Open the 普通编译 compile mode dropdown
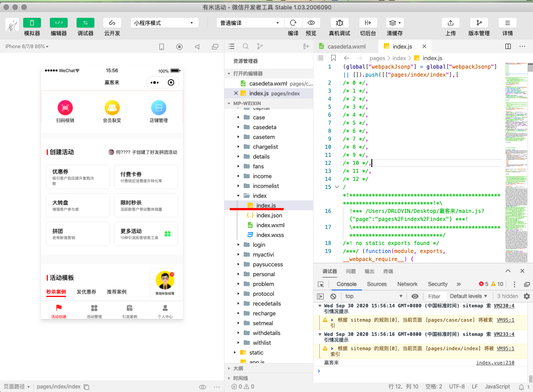533x392 pixels. tap(250, 23)
